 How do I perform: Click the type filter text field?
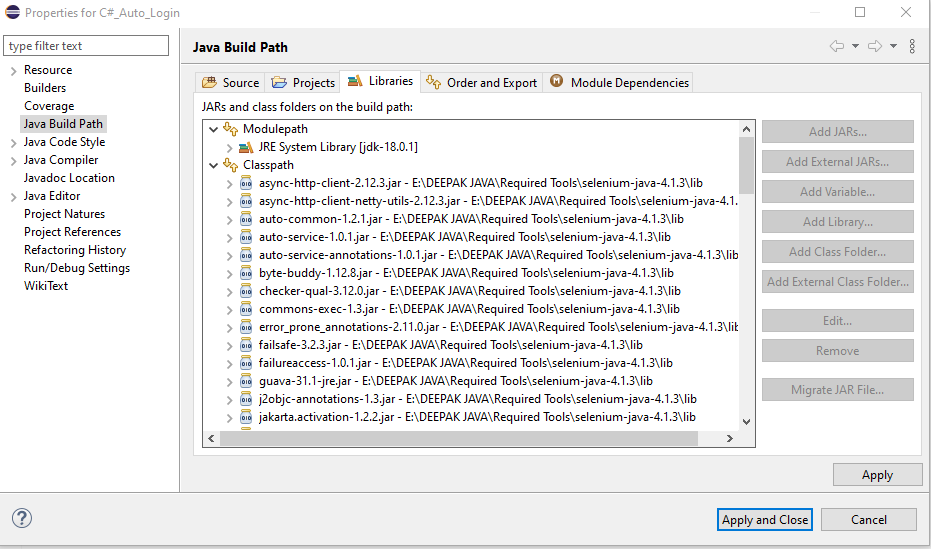(x=86, y=46)
